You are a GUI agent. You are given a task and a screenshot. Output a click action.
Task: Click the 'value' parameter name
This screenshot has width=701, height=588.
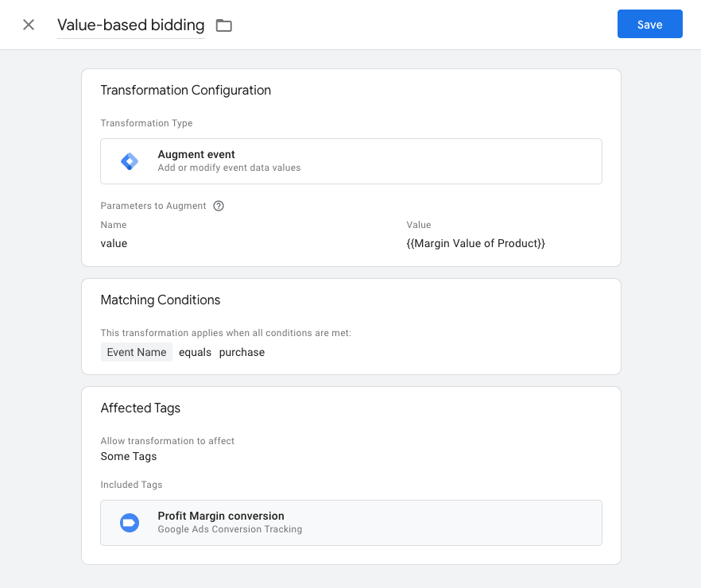114,243
